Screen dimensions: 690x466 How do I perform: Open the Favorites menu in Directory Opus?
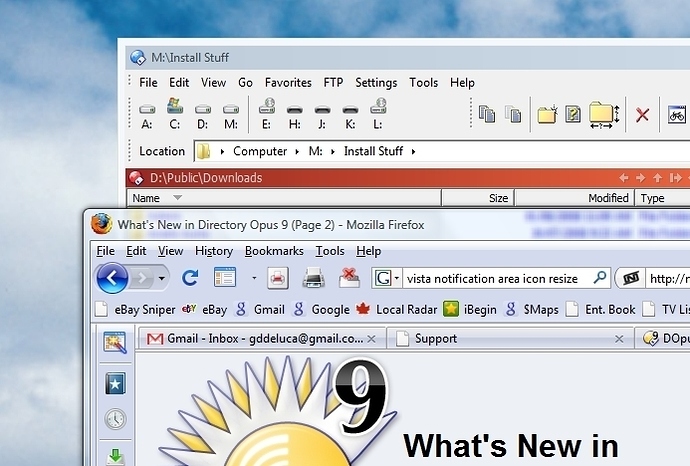pos(288,83)
